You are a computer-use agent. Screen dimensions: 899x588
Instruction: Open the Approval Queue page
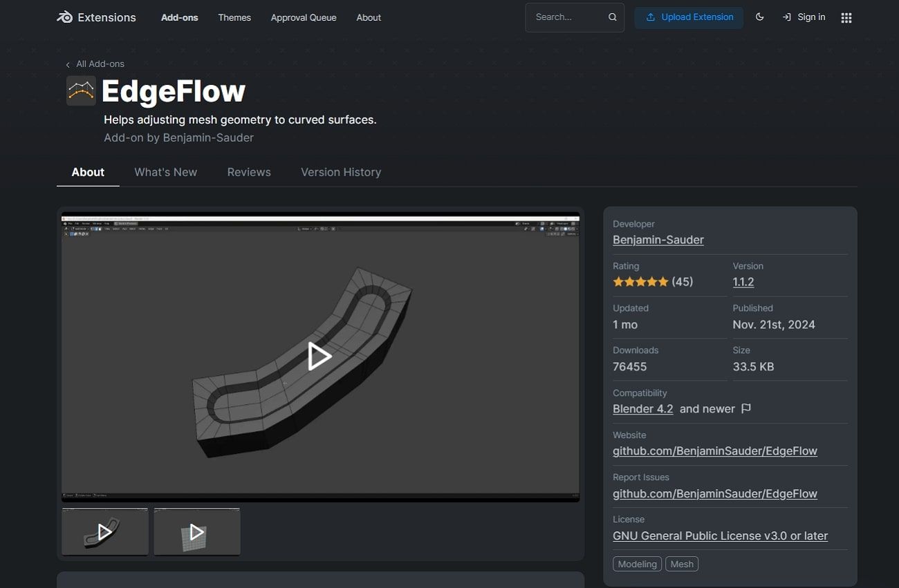click(304, 17)
